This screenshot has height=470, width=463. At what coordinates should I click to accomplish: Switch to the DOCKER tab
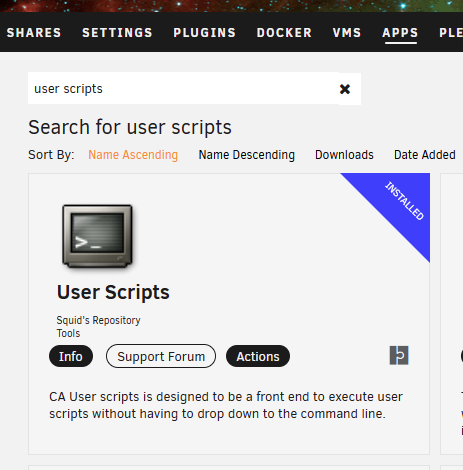[284, 33]
